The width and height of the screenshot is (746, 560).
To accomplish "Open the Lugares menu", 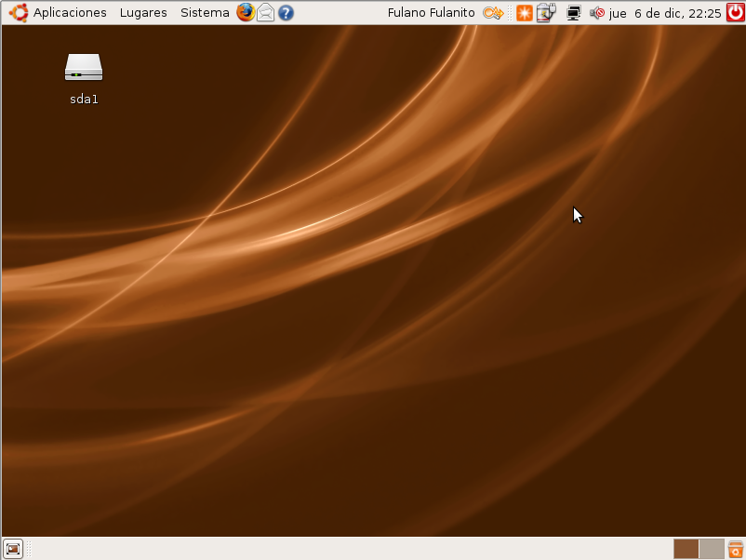I will click(143, 13).
